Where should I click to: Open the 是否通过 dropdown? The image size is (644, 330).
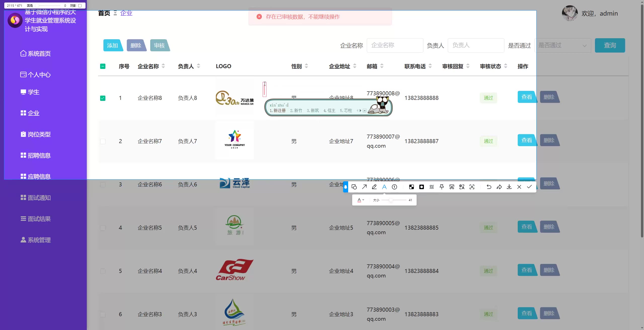click(562, 46)
